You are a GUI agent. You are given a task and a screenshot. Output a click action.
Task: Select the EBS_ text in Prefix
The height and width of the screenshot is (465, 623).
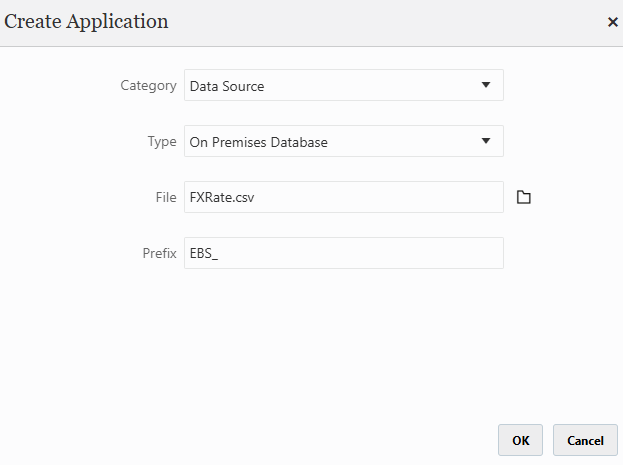(x=204, y=254)
